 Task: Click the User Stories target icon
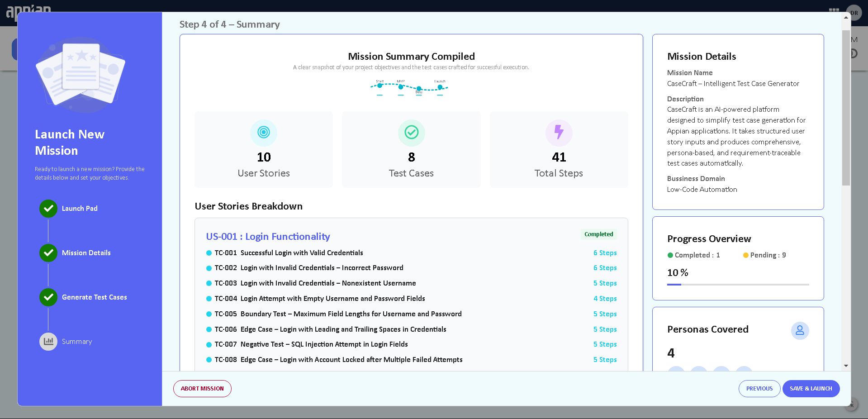[263, 133]
